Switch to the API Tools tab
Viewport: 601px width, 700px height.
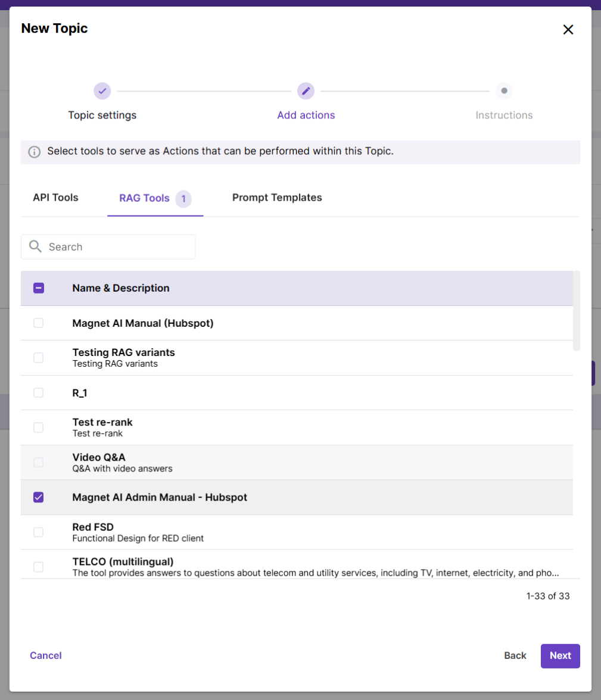55,198
